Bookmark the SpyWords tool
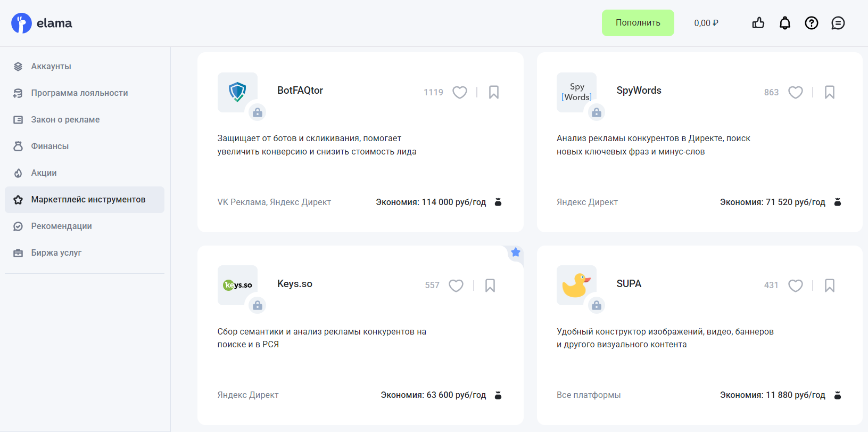 coord(830,92)
